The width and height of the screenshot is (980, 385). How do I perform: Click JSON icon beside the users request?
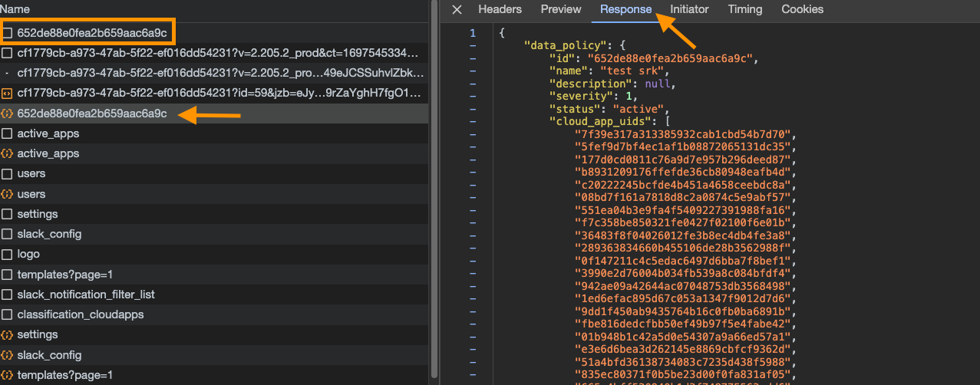click(x=8, y=194)
